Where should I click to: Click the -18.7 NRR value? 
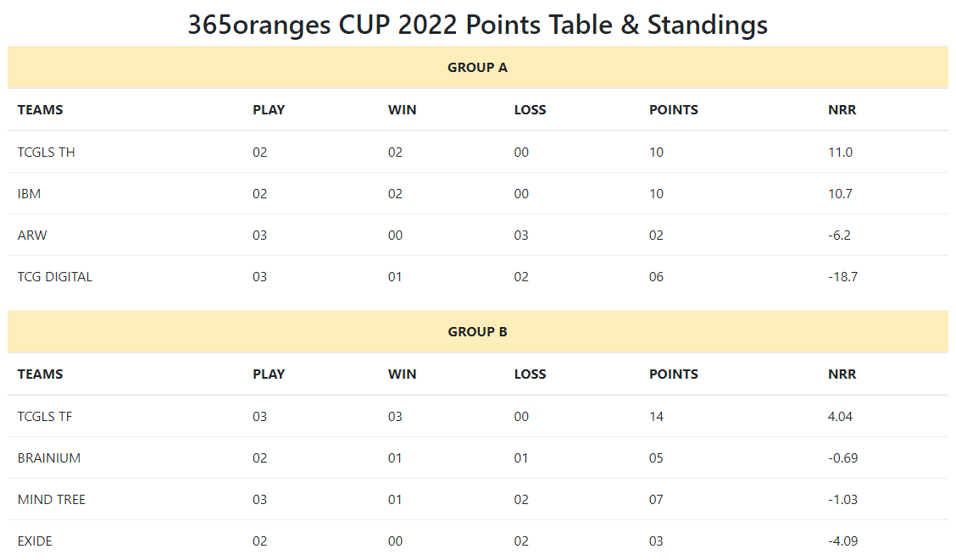click(842, 277)
